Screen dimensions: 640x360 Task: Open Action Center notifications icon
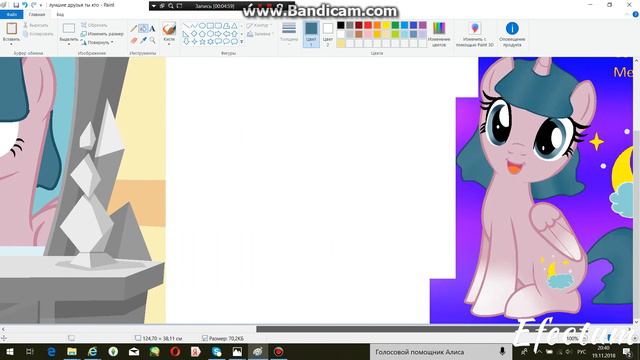pyautogui.click(x=627, y=351)
